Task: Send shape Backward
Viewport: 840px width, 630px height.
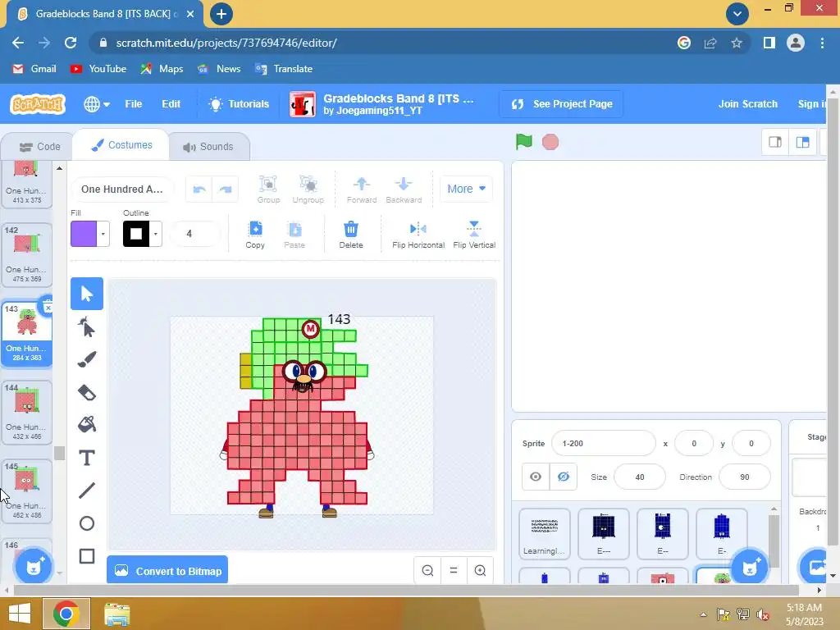Action: pyautogui.click(x=404, y=189)
